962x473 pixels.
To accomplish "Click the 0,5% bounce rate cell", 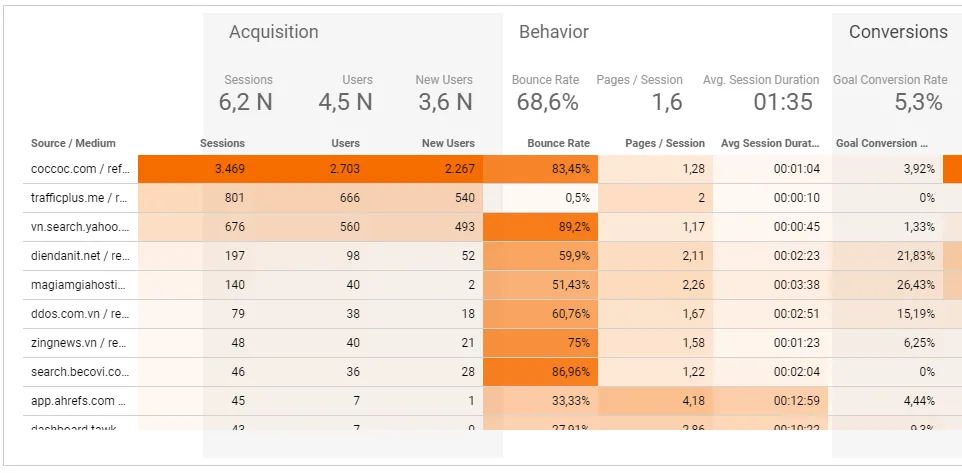I will [x=541, y=198].
